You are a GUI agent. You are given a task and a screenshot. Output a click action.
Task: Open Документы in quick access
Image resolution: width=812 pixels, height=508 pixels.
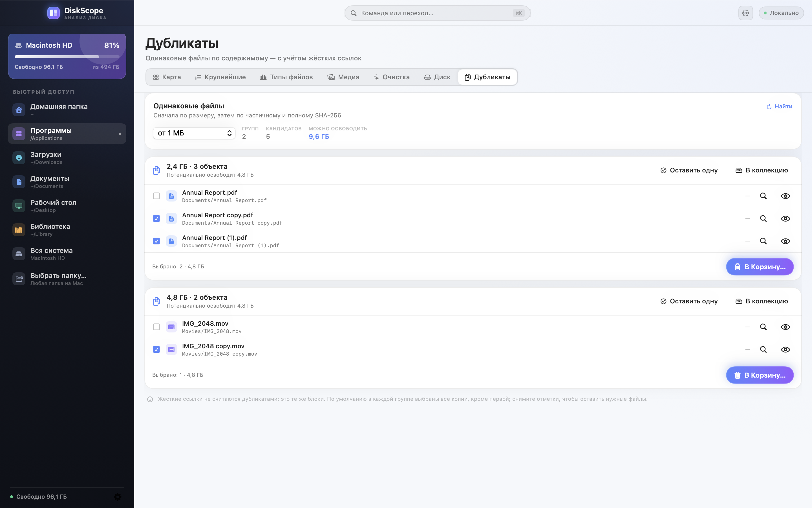(x=67, y=182)
